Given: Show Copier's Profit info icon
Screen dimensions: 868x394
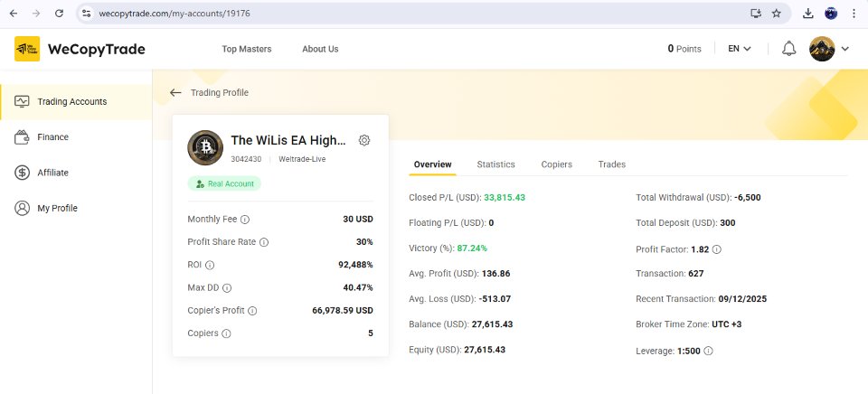Looking at the screenshot, I should click(x=252, y=311).
